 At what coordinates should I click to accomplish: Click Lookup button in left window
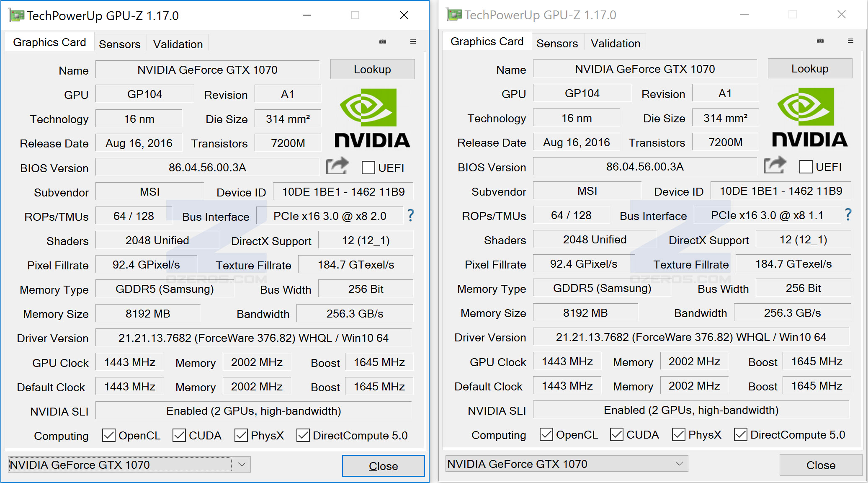coord(372,69)
